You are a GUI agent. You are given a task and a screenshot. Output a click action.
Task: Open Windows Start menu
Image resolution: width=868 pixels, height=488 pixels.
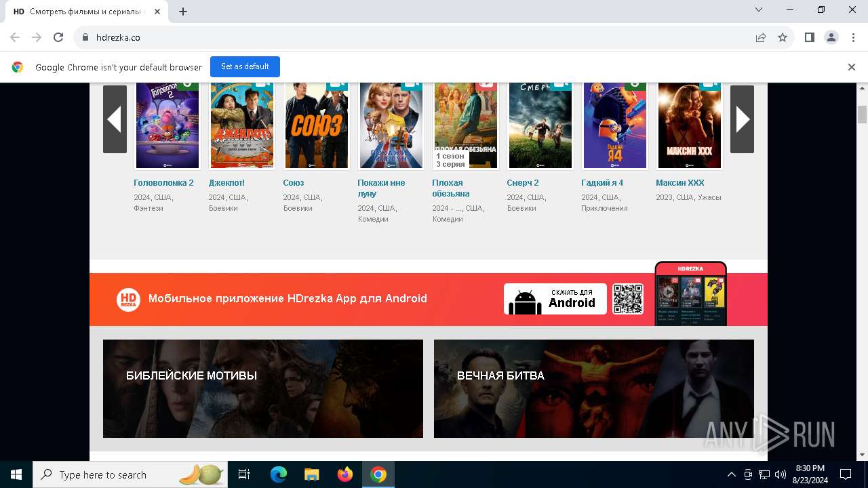pyautogui.click(x=16, y=474)
